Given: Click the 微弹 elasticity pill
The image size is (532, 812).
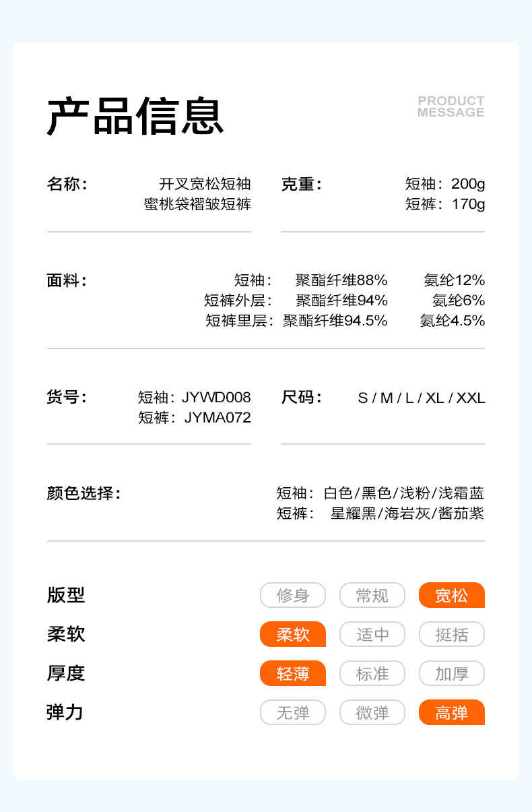Looking at the screenshot, I should (x=372, y=712).
